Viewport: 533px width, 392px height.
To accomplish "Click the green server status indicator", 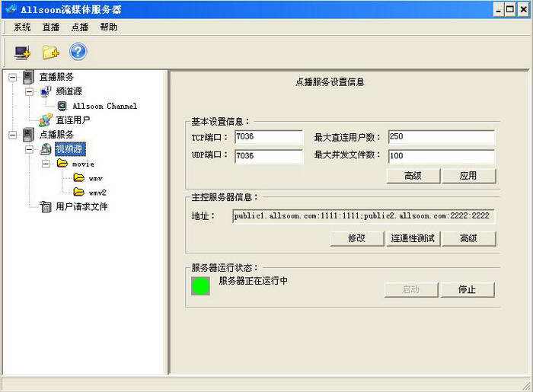I will pyautogui.click(x=200, y=285).
